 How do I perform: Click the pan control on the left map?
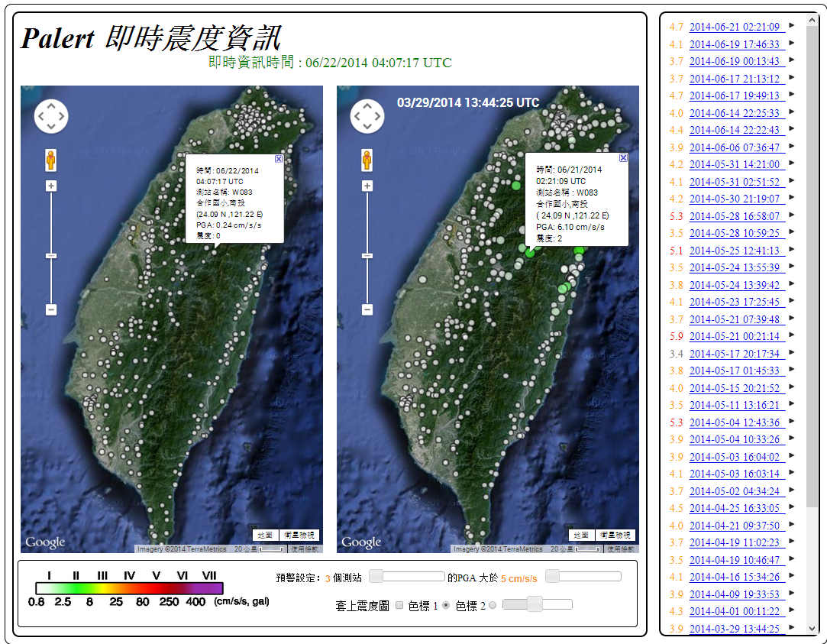[51, 116]
